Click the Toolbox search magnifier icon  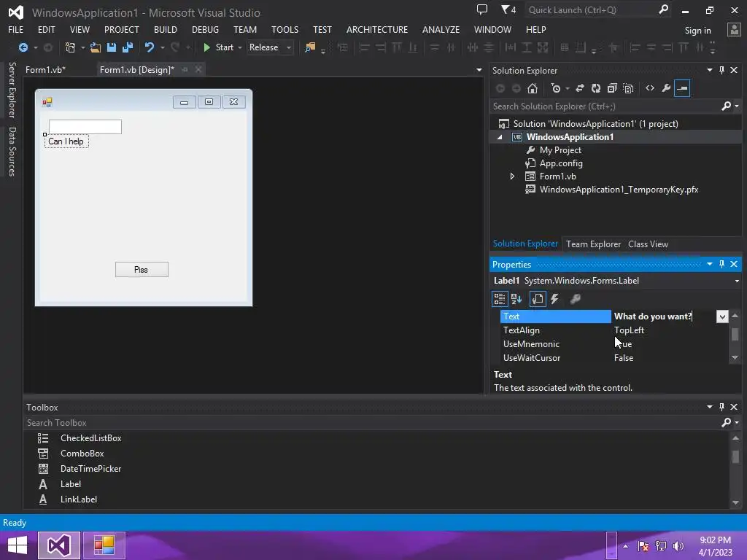726,422
